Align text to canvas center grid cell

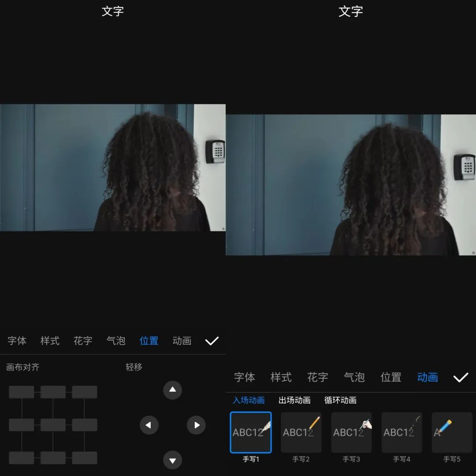pyautogui.click(x=53, y=425)
